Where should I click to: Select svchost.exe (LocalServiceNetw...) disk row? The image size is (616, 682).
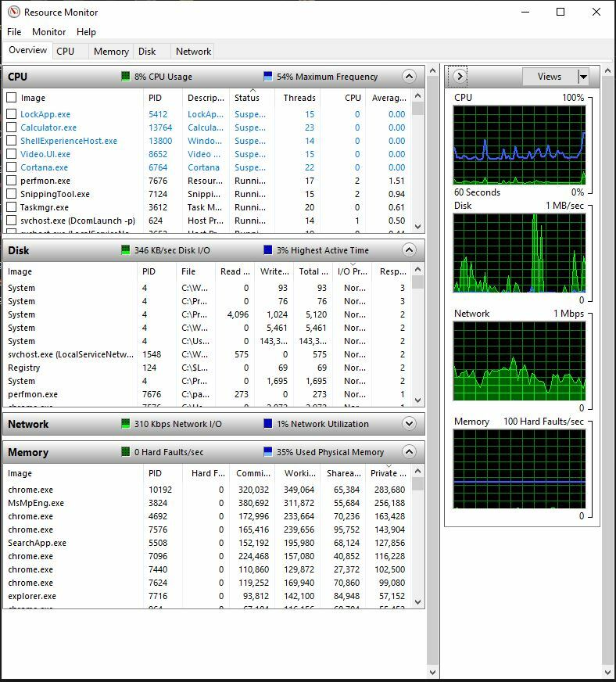pos(207,354)
